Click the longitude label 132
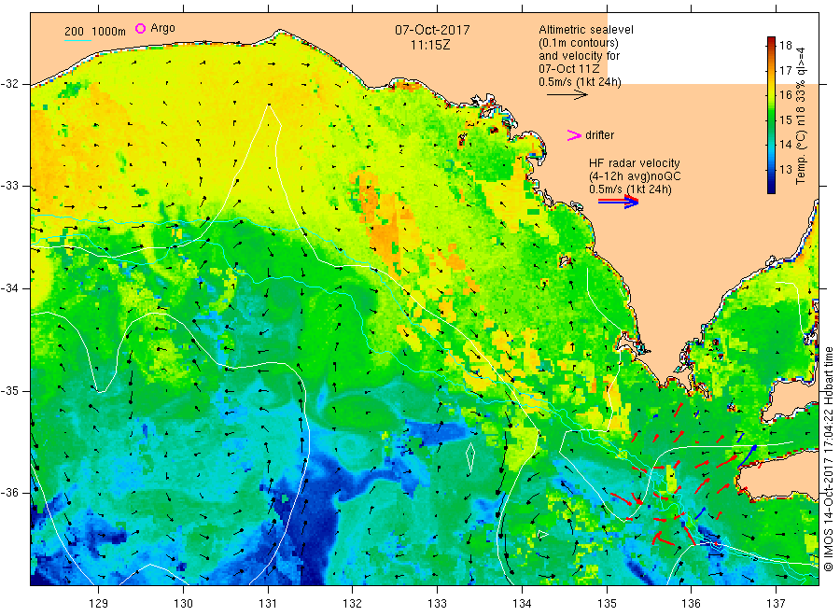 click(x=353, y=603)
